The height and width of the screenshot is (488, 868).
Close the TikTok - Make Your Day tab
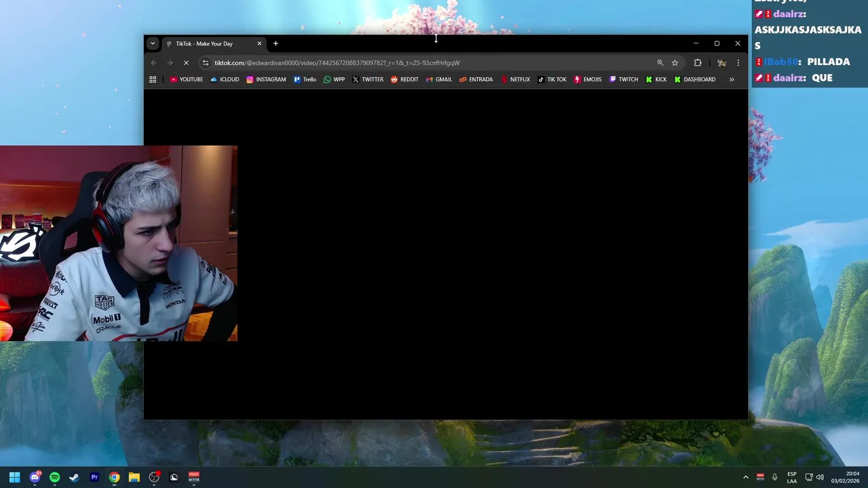(x=259, y=43)
